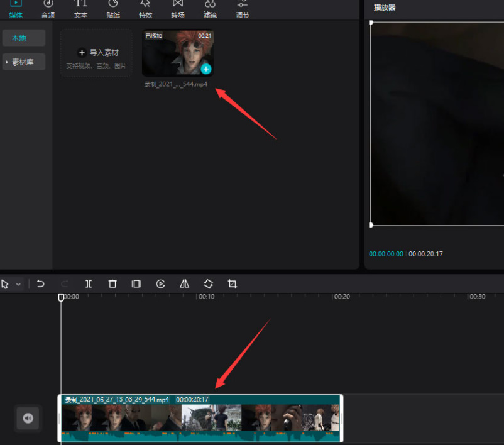The width and height of the screenshot is (504, 445).
Task: Click the playhead handle at 00:00
Action: (61, 297)
